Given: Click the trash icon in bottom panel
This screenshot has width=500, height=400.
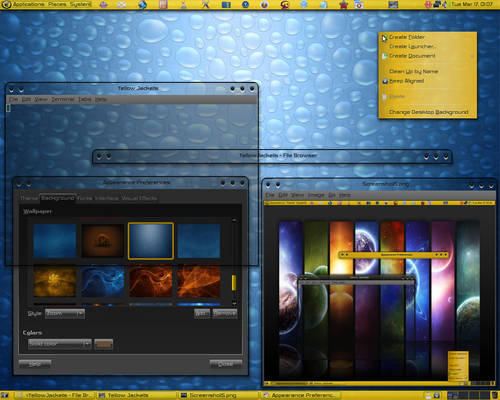Looking at the screenshot, I should click(494, 395).
